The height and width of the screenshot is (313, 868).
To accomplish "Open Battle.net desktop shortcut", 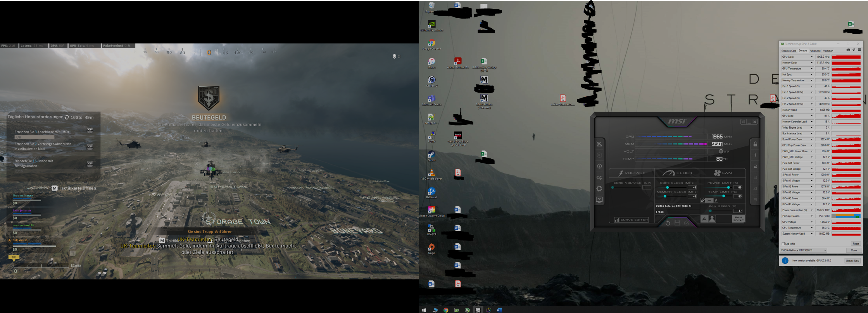I will click(x=431, y=193).
